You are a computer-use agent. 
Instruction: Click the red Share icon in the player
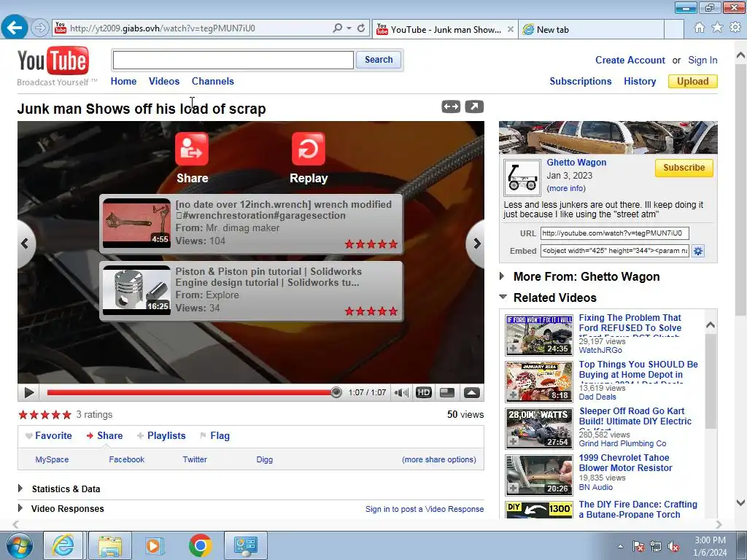(x=192, y=149)
